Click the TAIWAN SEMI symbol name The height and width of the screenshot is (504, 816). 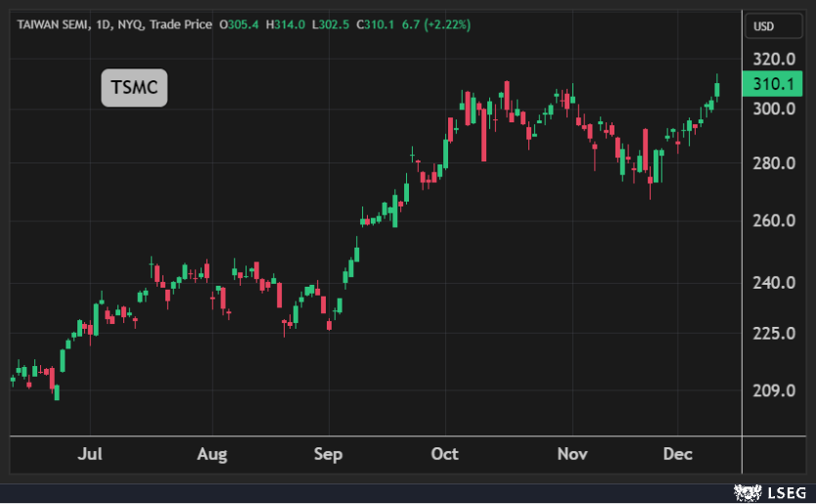52,24
